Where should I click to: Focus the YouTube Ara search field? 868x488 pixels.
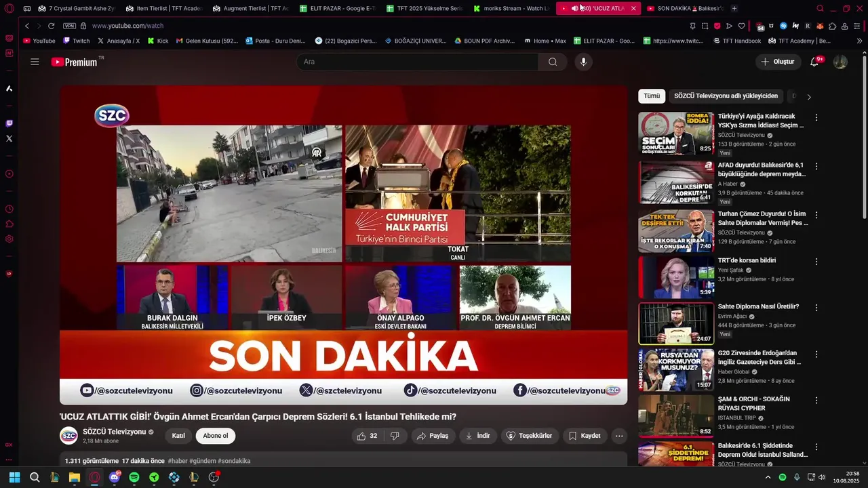[x=418, y=62]
